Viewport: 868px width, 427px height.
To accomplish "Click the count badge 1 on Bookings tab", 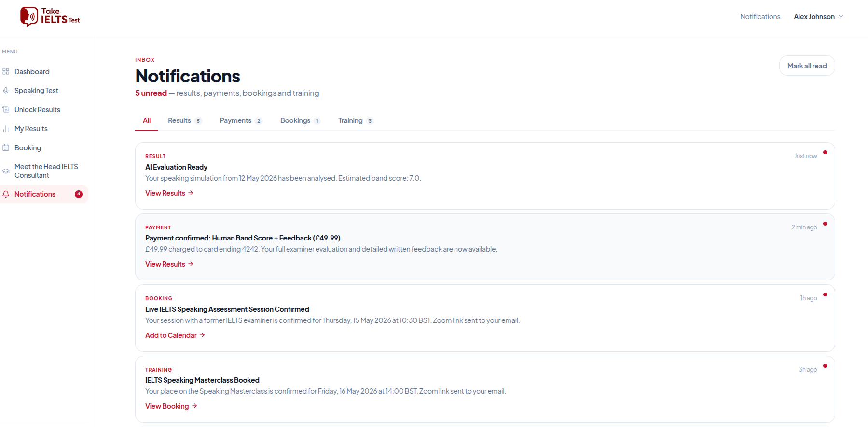I will click(x=317, y=121).
